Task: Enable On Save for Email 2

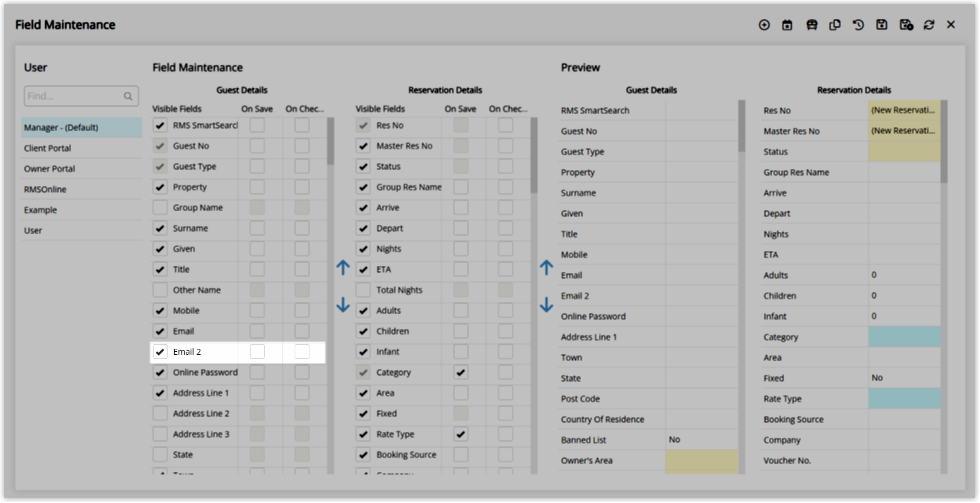Action: (257, 352)
